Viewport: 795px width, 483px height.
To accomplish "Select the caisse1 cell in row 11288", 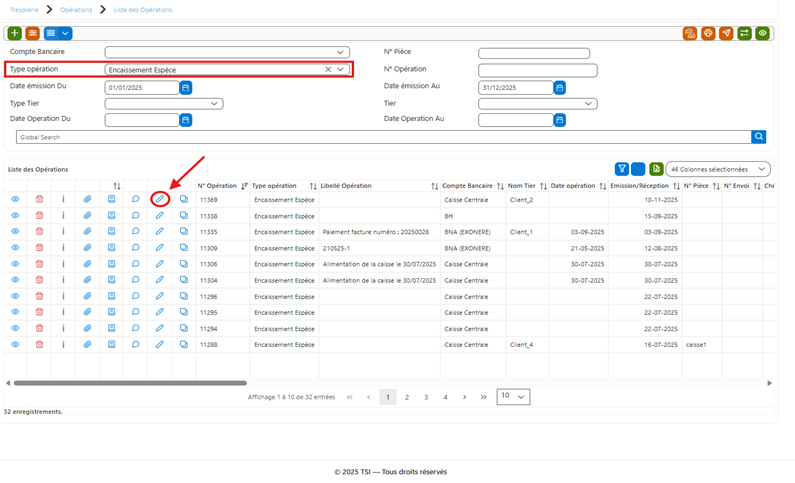I will (701, 345).
